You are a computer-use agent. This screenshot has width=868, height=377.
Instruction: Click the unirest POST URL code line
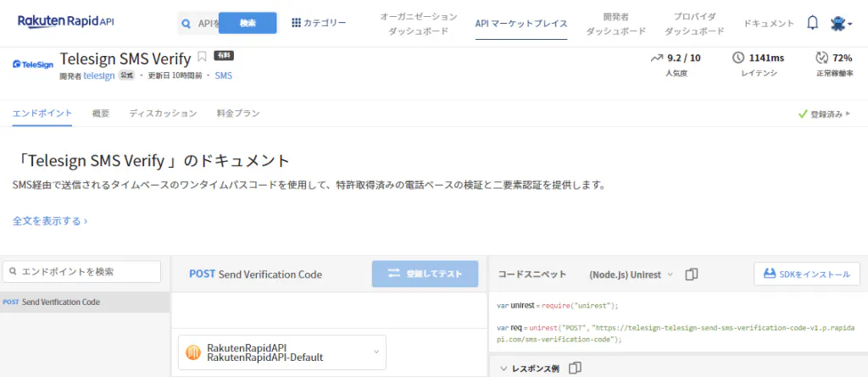click(x=676, y=334)
